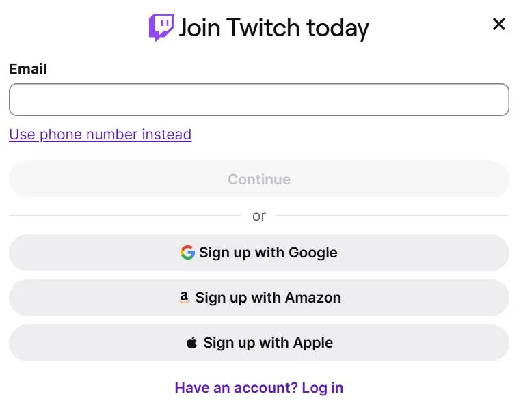Close the Join Twitch dialog

pyautogui.click(x=498, y=24)
